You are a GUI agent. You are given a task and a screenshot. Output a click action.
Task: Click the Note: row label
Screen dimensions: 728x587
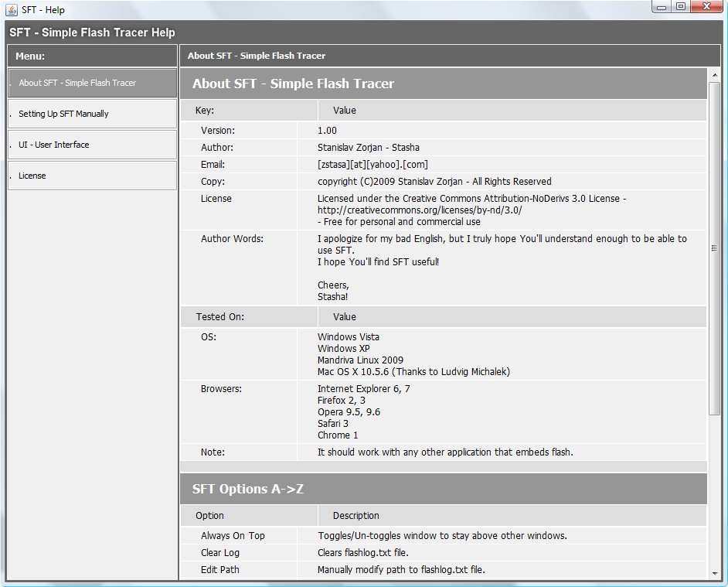213,452
